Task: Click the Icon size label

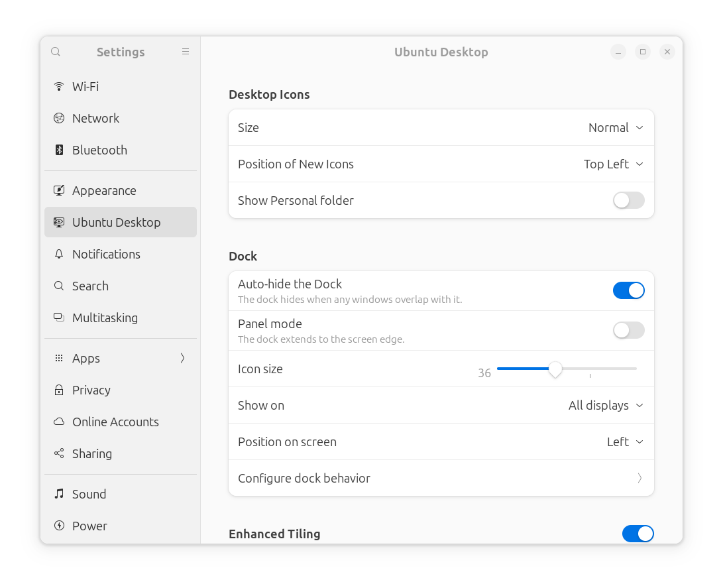Action: pyautogui.click(x=260, y=369)
